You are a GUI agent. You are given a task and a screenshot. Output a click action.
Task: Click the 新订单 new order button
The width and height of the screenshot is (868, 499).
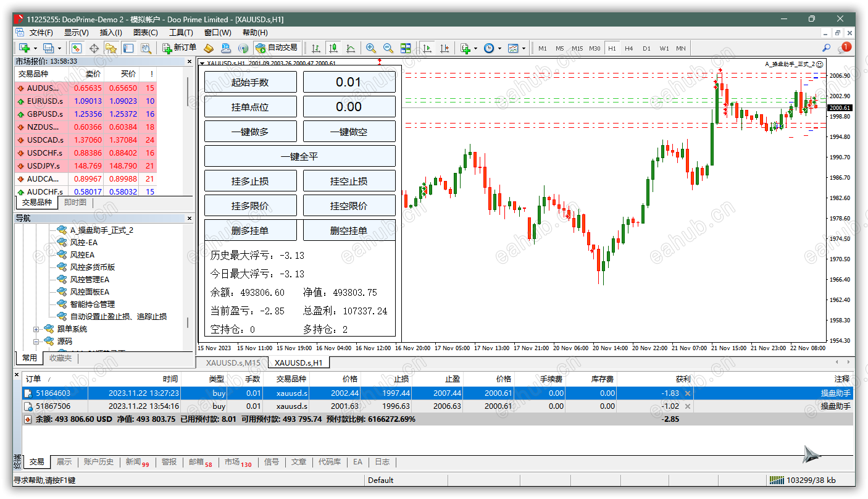(x=179, y=48)
